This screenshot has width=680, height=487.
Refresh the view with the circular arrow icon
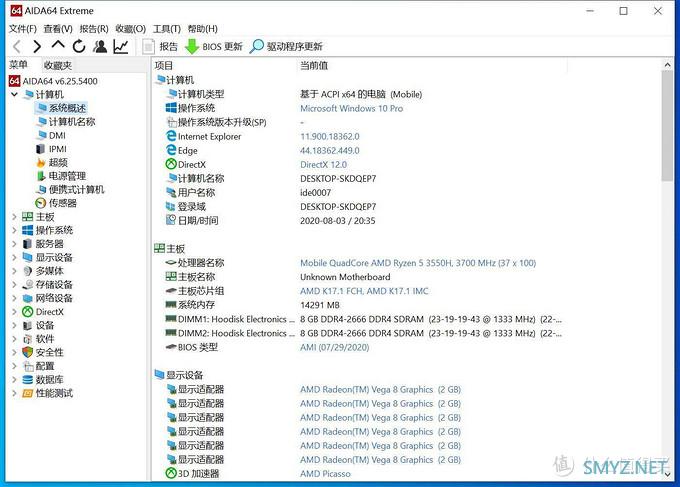tap(79, 46)
